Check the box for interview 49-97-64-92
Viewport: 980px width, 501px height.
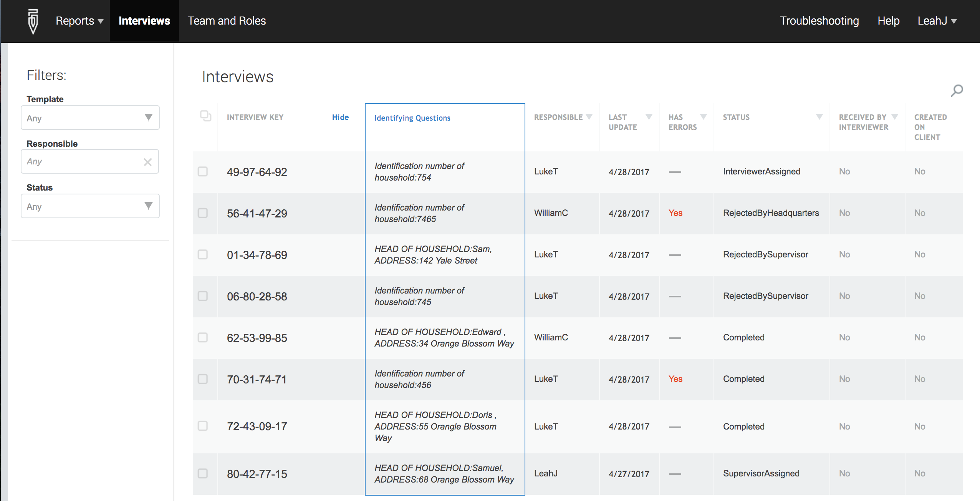coord(203,171)
